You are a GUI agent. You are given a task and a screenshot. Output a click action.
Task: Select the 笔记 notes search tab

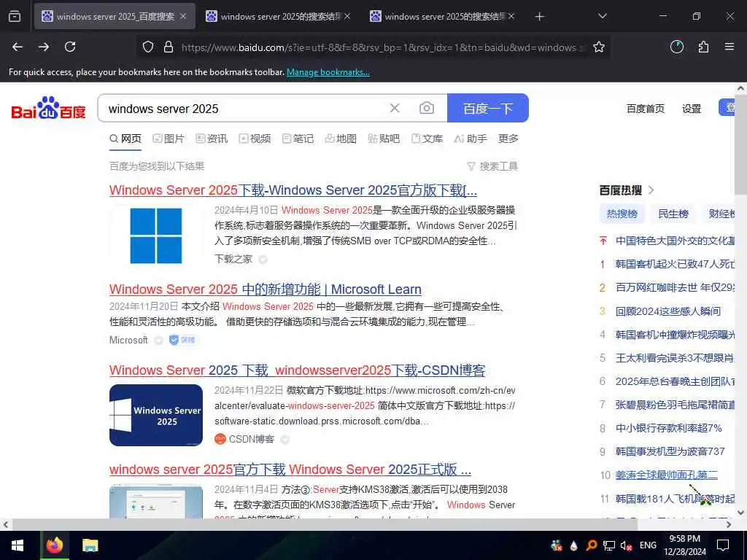click(298, 139)
